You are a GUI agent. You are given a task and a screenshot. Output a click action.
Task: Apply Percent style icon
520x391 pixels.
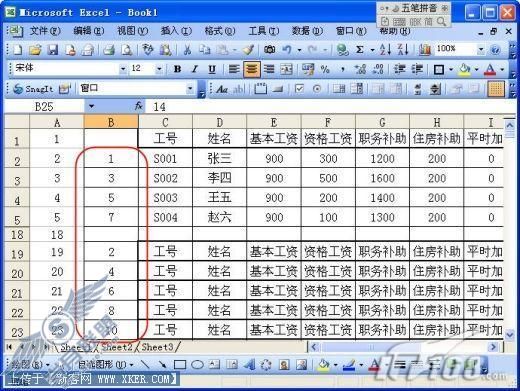[x=325, y=69]
